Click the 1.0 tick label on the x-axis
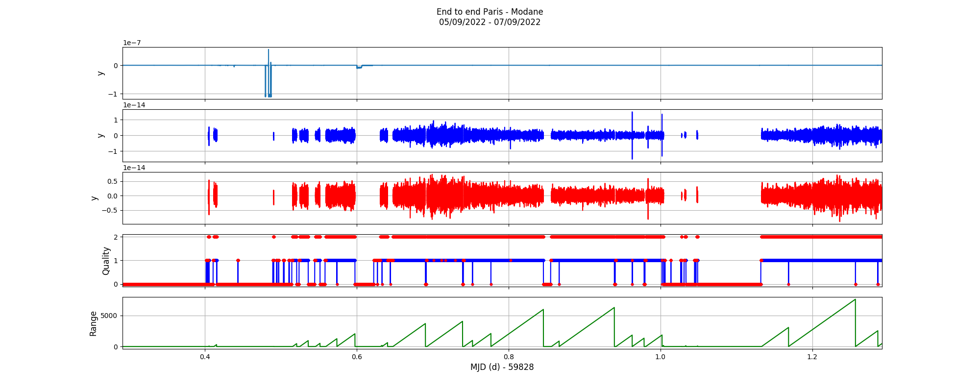 (661, 357)
